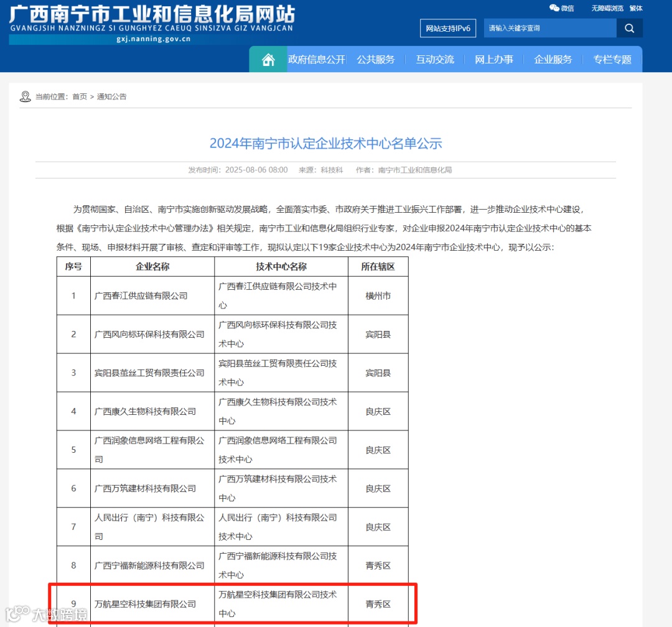Click sequence number 7 in table
The height and width of the screenshot is (627, 672).
coord(73,527)
